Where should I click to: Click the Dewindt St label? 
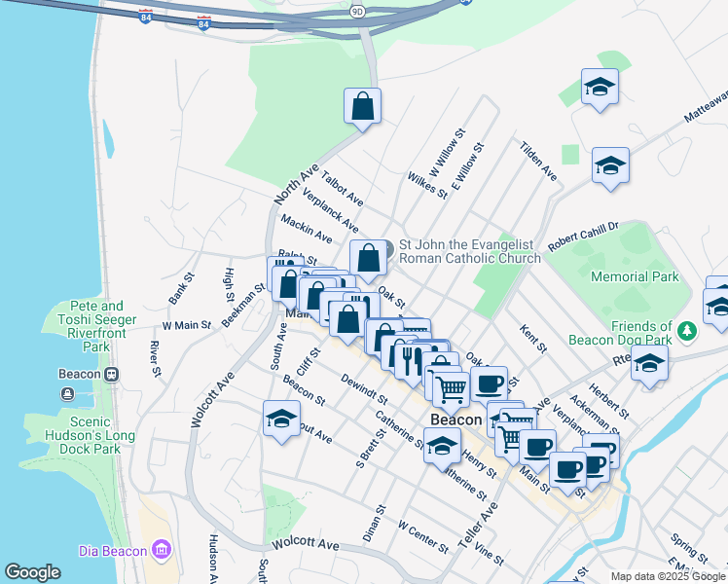click(x=364, y=389)
